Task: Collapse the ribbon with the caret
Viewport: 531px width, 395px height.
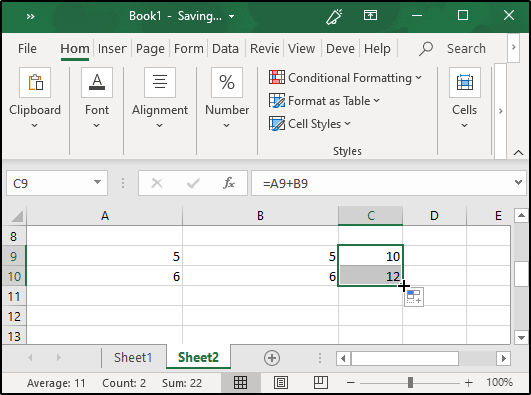Action: (x=518, y=152)
